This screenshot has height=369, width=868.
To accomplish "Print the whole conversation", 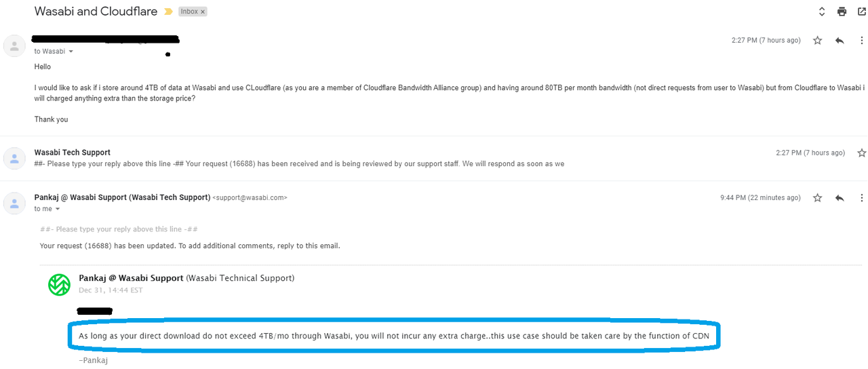I will (842, 12).
